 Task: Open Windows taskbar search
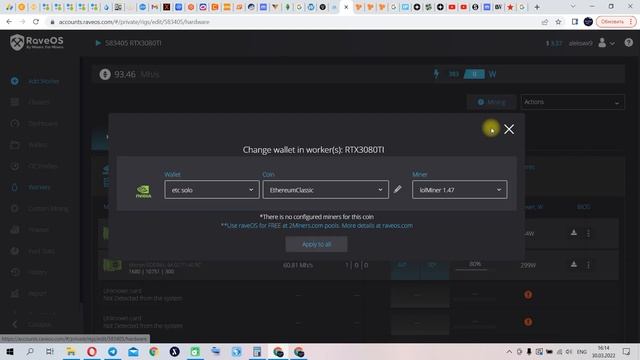click(x=30, y=351)
